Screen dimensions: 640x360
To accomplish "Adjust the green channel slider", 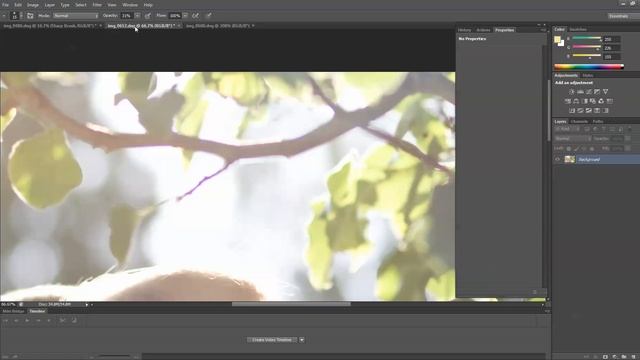I will pos(587,47).
